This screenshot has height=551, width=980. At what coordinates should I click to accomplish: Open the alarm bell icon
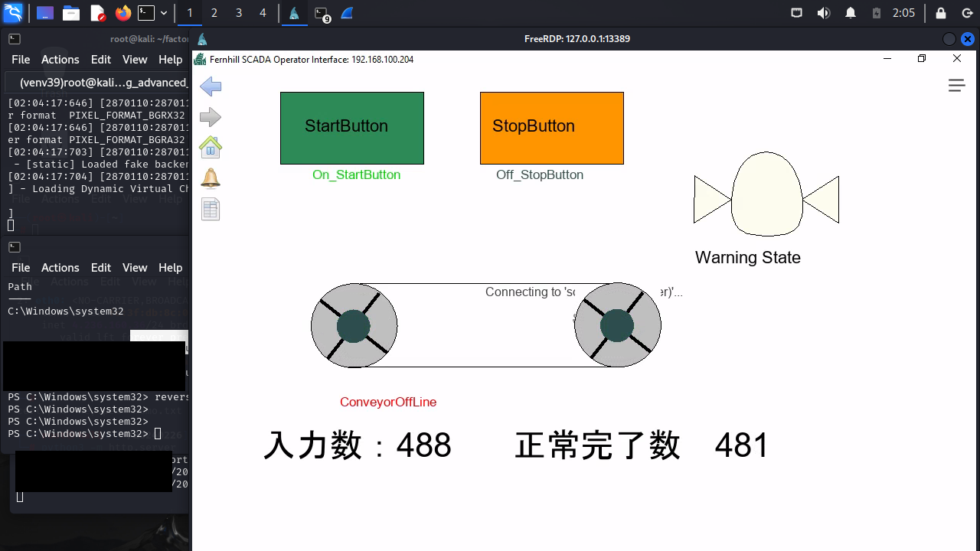211,178
